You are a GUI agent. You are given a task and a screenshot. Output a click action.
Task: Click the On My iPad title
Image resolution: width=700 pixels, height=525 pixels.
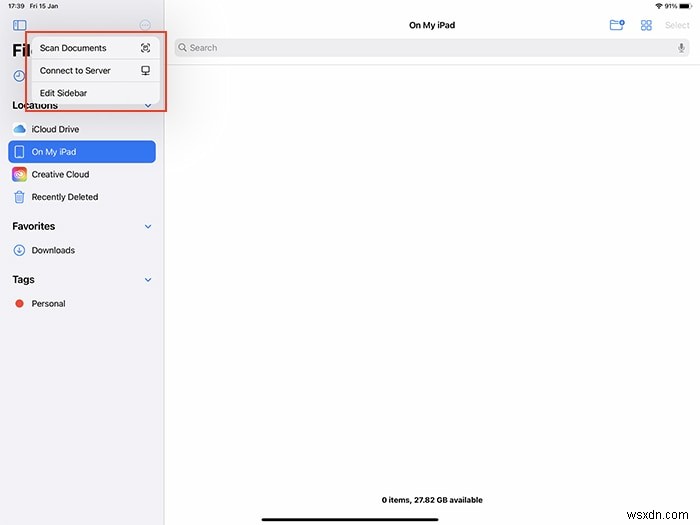click(x=432, y=25)
